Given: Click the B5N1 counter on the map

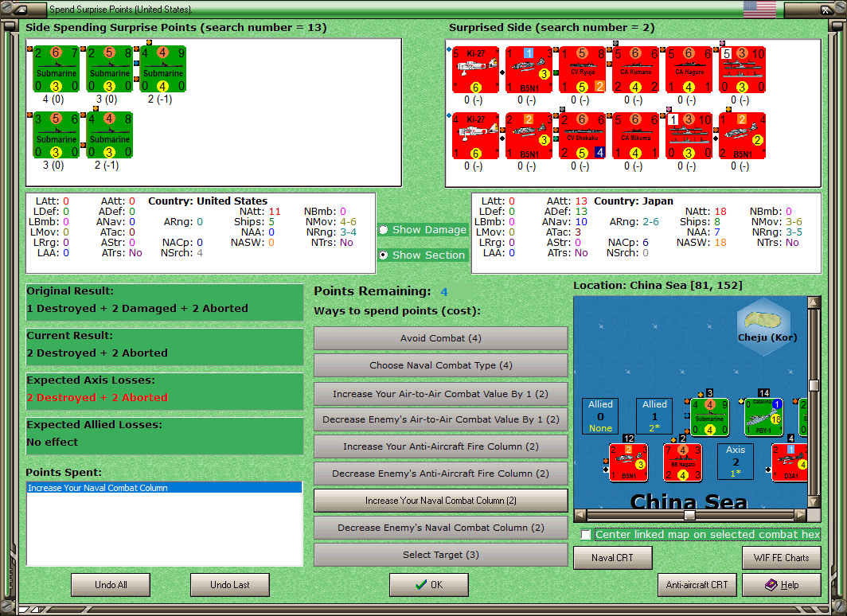Looking at the screenshot, I should (628, 462).
